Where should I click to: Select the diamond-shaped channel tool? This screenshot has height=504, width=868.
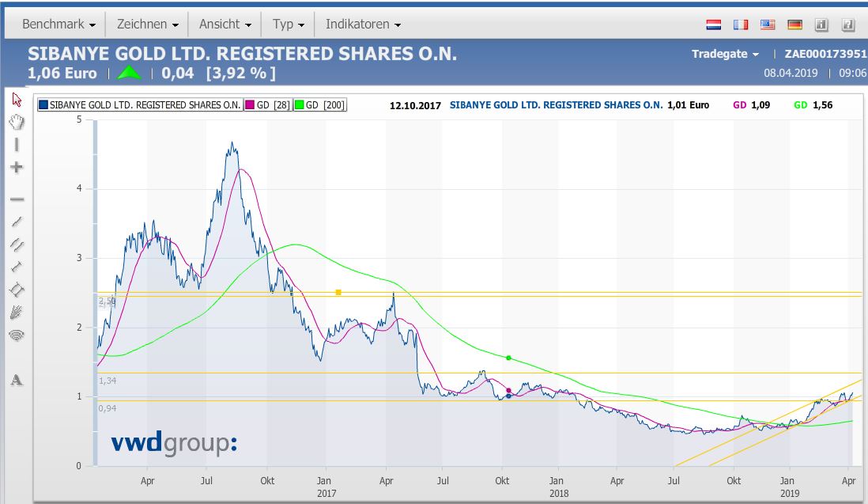click(17, 290)
